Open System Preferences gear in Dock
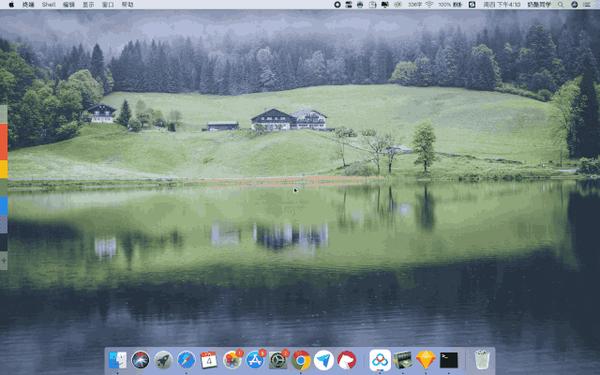 (x=278, y=360)
